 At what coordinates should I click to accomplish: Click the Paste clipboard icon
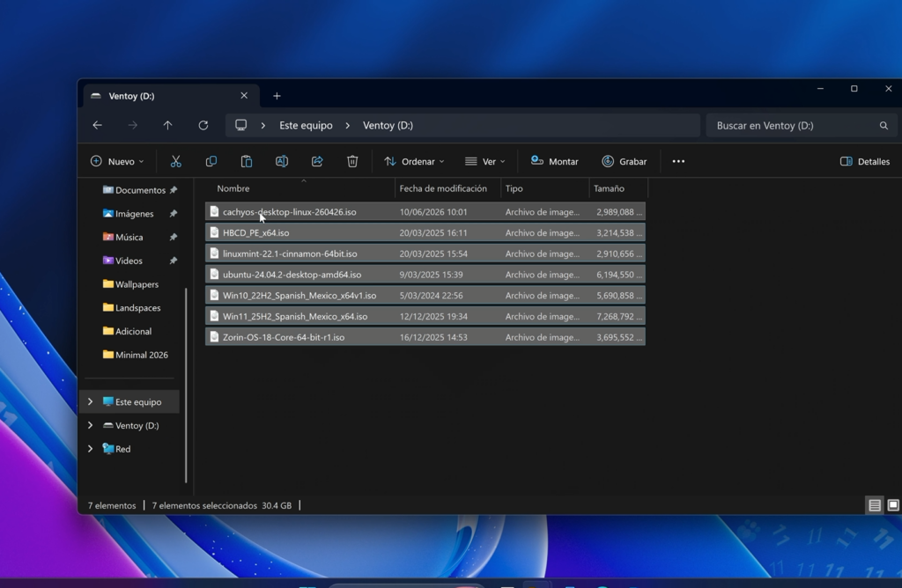point(247,161)
